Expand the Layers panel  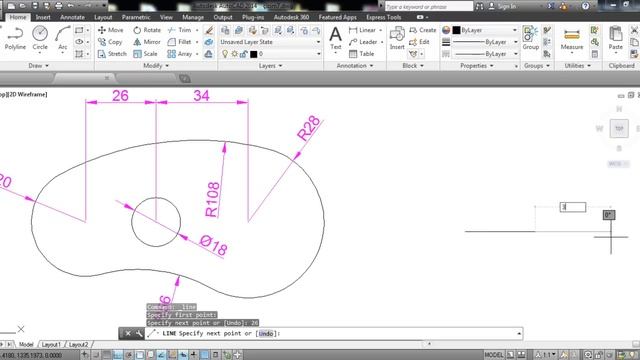coord(270,66)
